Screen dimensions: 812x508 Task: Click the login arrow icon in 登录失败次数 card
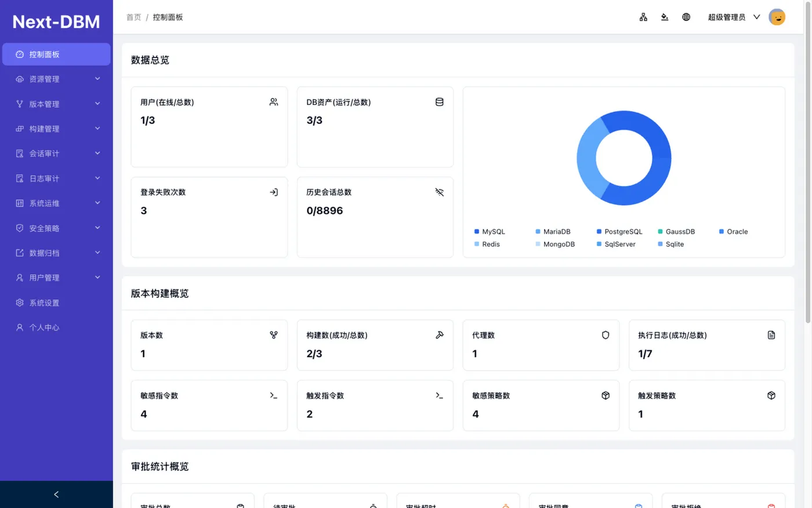(x=274, y=192)
